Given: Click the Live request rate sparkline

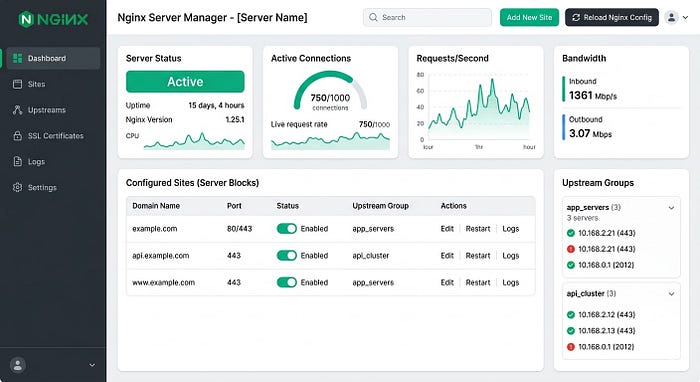Looking at the screenshot, I should tap(330, 141).
